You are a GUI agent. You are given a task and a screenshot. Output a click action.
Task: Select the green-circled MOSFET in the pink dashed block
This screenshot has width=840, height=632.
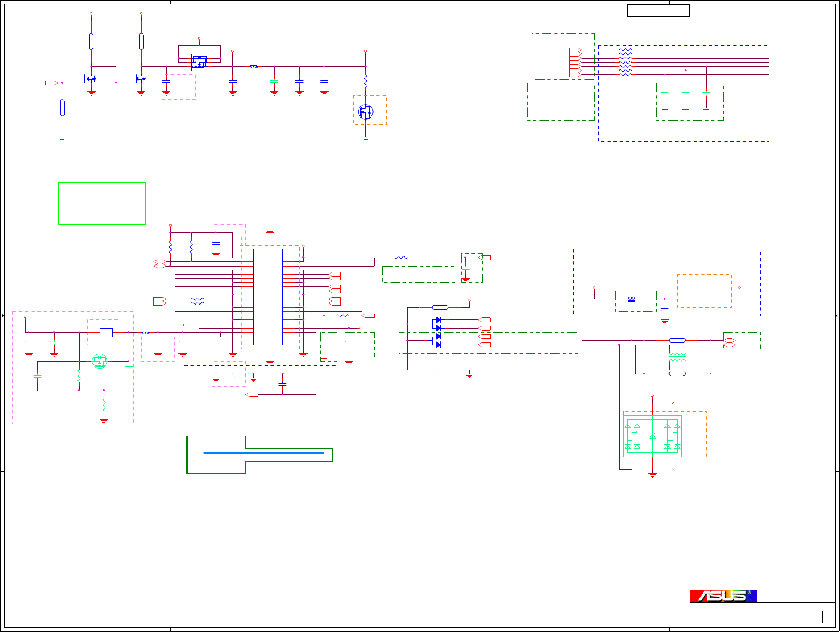tap(99, 361)
